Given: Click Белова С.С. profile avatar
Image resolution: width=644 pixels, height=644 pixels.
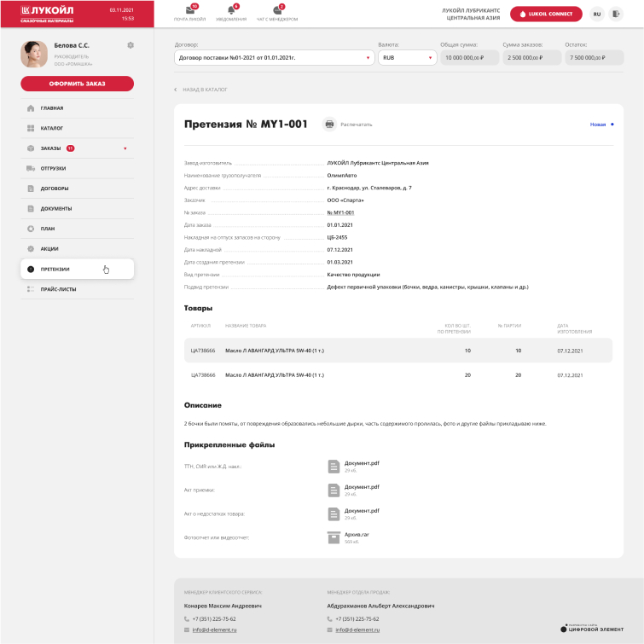Looking at the screenshot, I should pyautogui.click(x=34, y=54).
